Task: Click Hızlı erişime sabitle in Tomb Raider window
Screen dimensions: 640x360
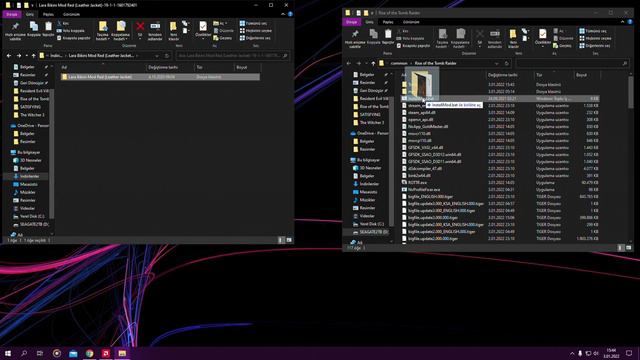Action: (355, 38)
